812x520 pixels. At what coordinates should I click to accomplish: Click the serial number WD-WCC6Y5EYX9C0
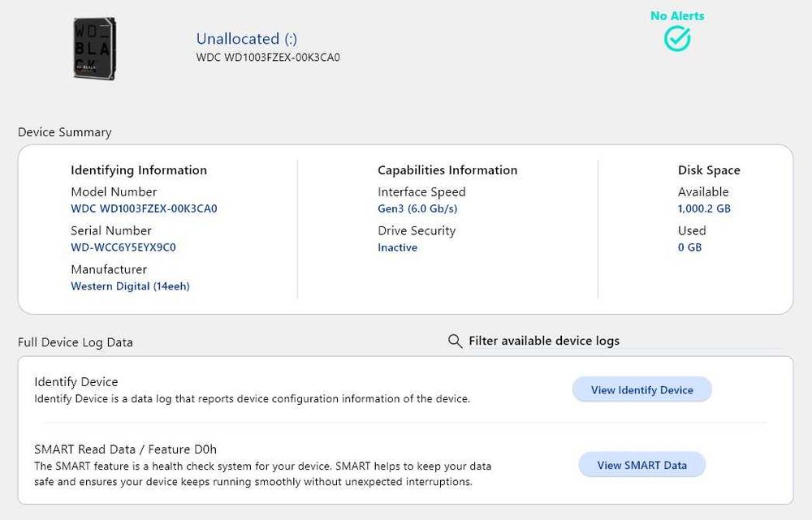123,247
